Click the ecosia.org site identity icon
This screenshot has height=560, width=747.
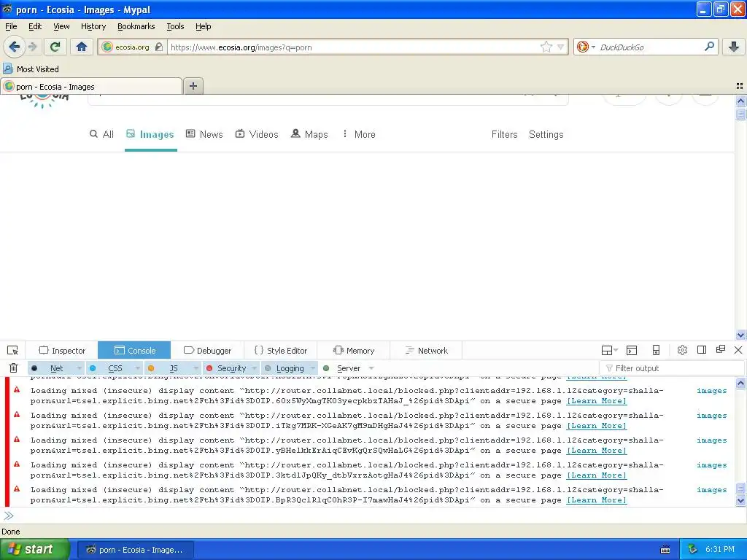[x=108, y=47]
